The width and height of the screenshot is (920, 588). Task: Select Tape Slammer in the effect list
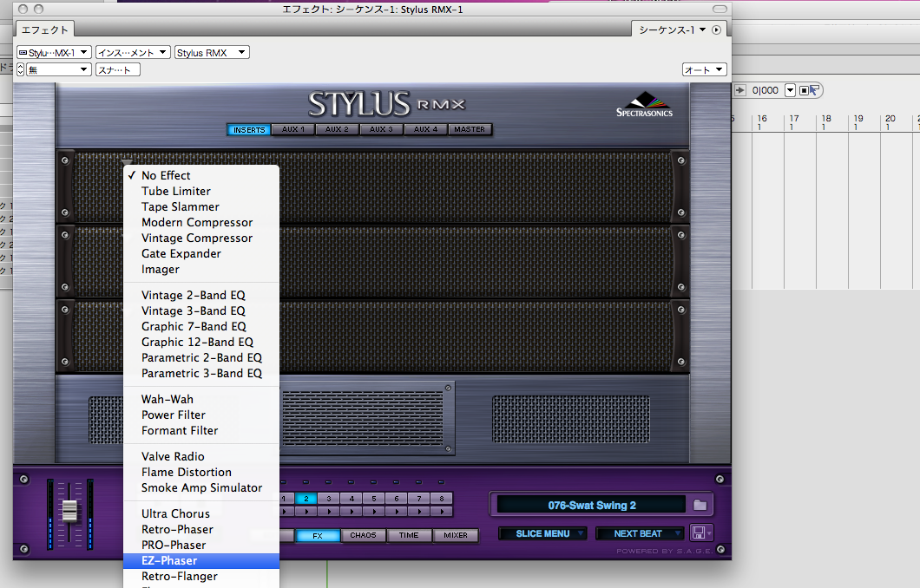180,206
